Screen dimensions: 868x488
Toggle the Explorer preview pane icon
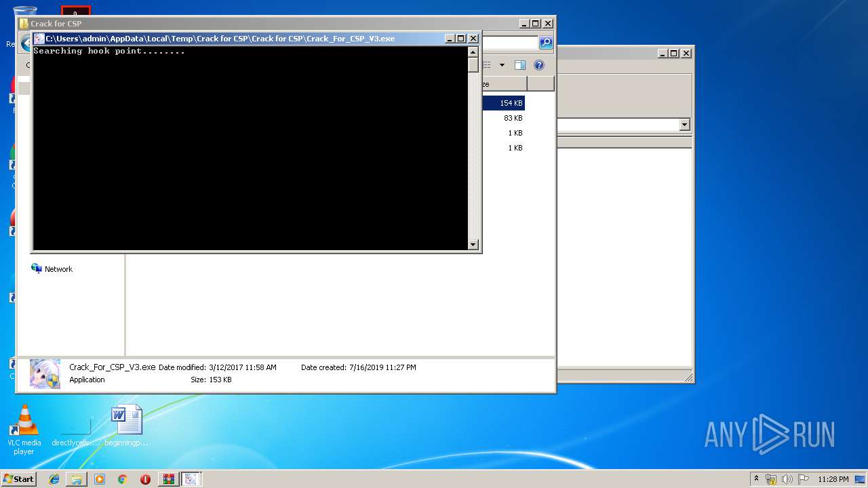520,65
